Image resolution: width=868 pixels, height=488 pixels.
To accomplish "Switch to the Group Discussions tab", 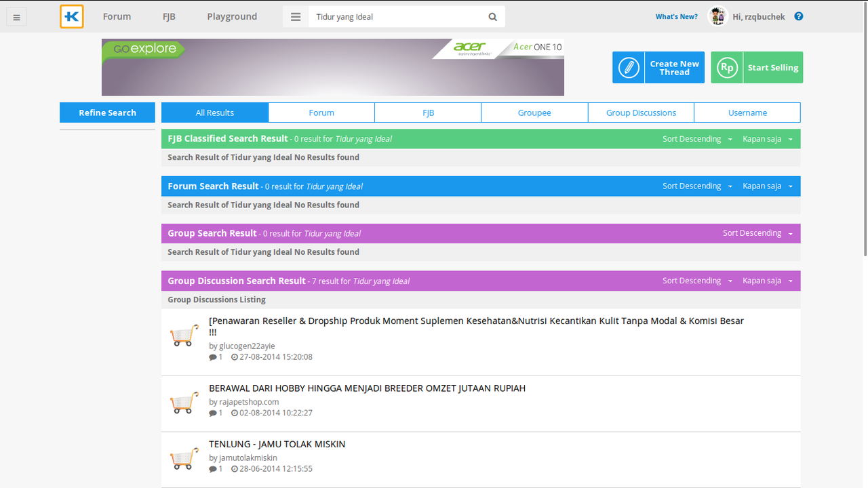I will tap(641, 113).
